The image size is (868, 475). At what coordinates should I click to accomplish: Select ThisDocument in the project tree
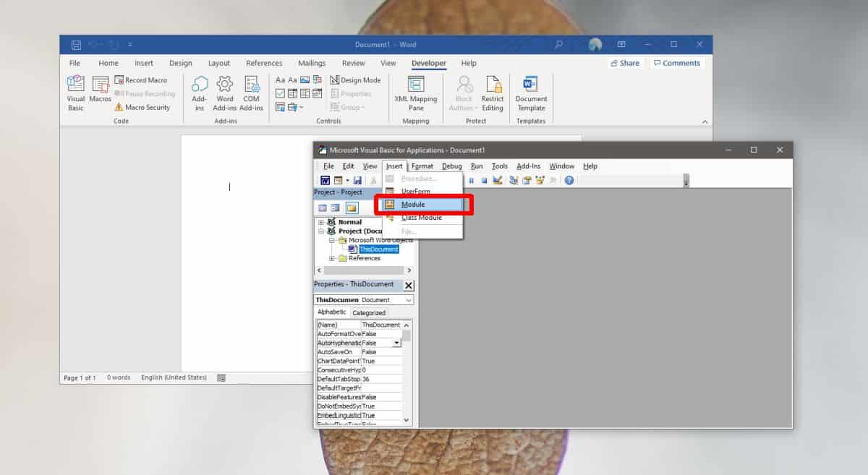(378, 249)
